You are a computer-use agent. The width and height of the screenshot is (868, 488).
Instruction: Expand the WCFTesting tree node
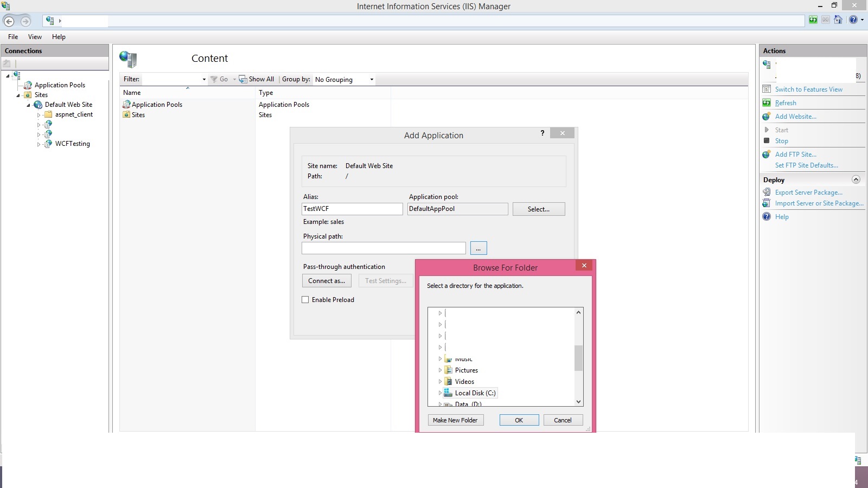(39, 144)
